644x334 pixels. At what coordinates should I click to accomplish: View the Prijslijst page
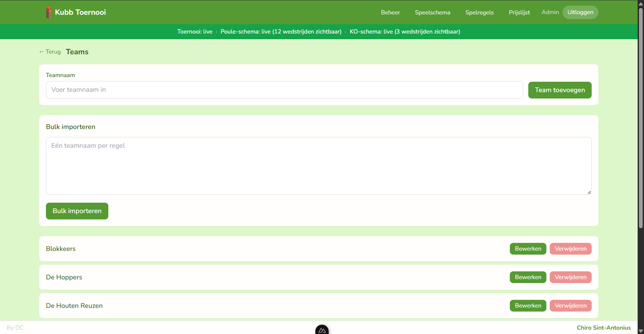click(x=519, y=12)
